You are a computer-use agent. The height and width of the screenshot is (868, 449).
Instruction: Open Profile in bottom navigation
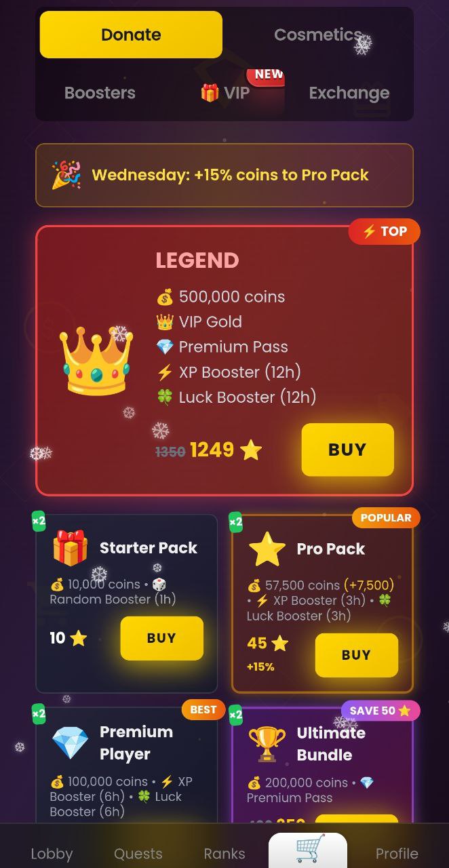[397, 853]
